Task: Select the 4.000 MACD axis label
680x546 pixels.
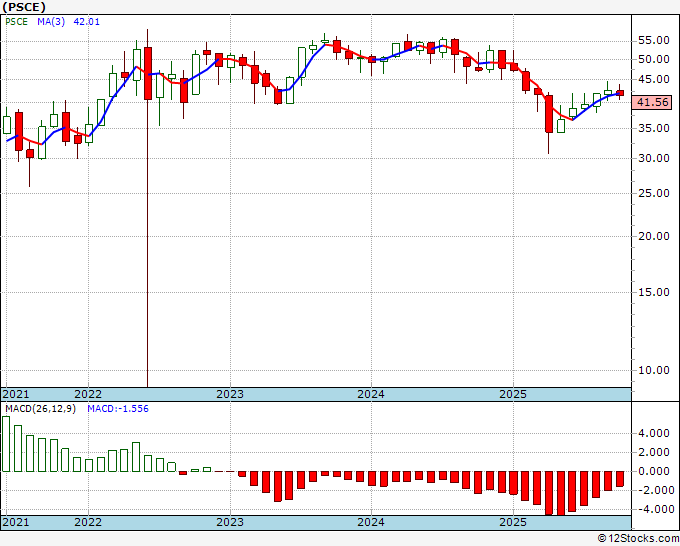Action: coord(654,433)
